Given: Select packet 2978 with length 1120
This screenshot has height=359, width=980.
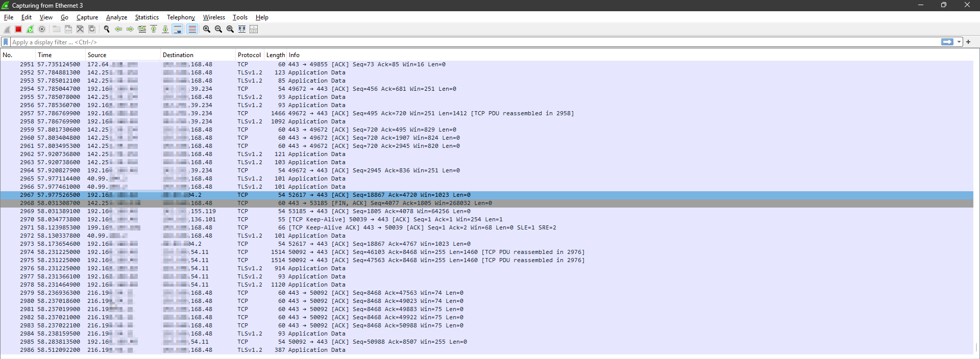Looking at the screenshot, I should click(x=487, y=285).
